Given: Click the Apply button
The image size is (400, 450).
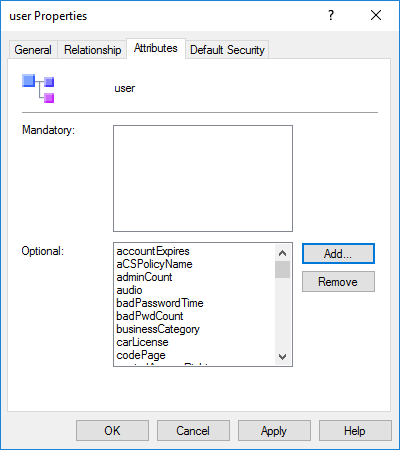Looking at the screenshot, I should [274, 431].
